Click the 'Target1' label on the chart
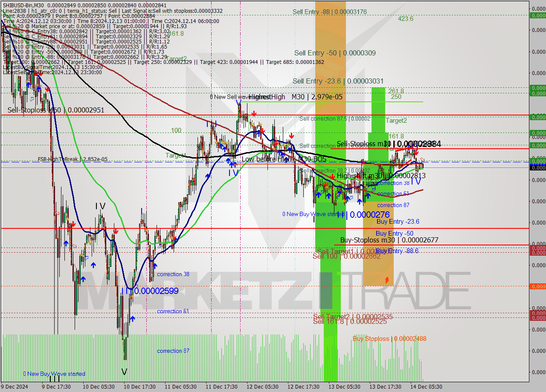 click(176, 156)
